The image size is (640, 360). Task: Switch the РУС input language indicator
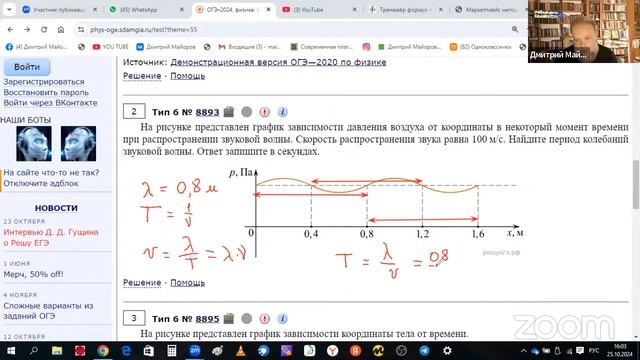tap(594, 351)
